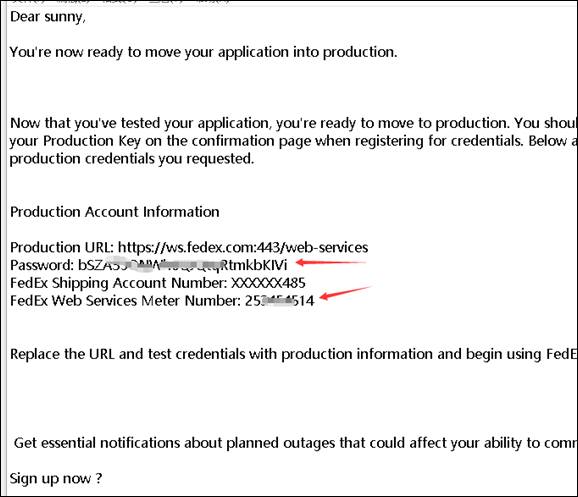Select the "Dear sunny," greeting line
The width and height of the screenshot is (578, 497).
[x=48, y=17]
